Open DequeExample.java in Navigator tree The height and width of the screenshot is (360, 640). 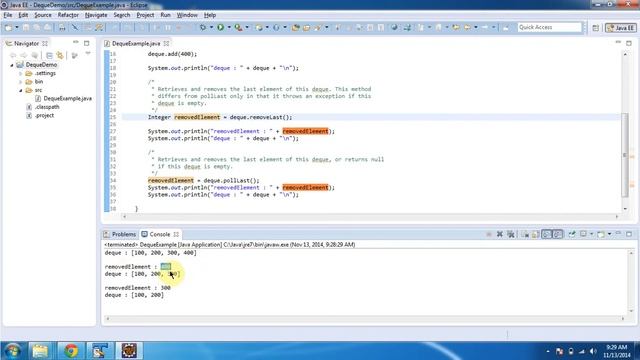(67, 98)
